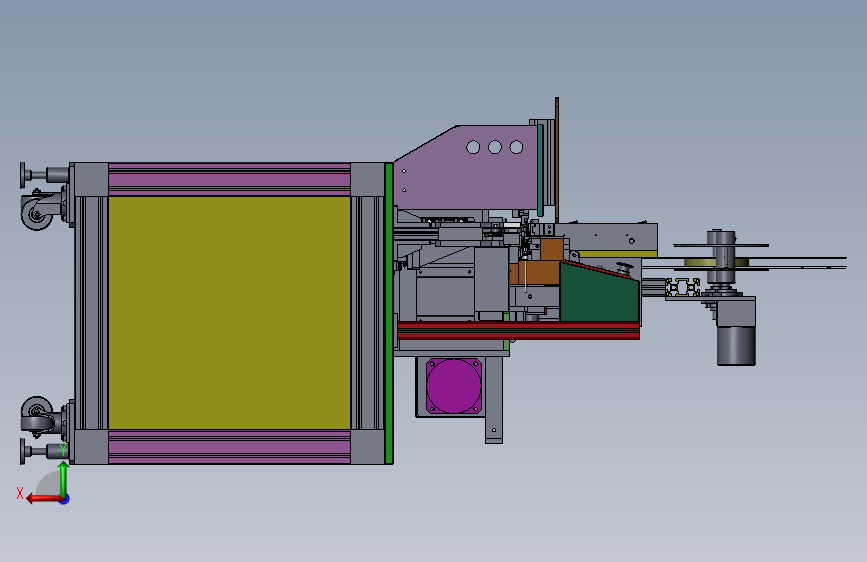The height and width of the screenshot is (562, 867).
Task: Select the aluminium profile cross-section end
Action: click(x=682, y=288)
